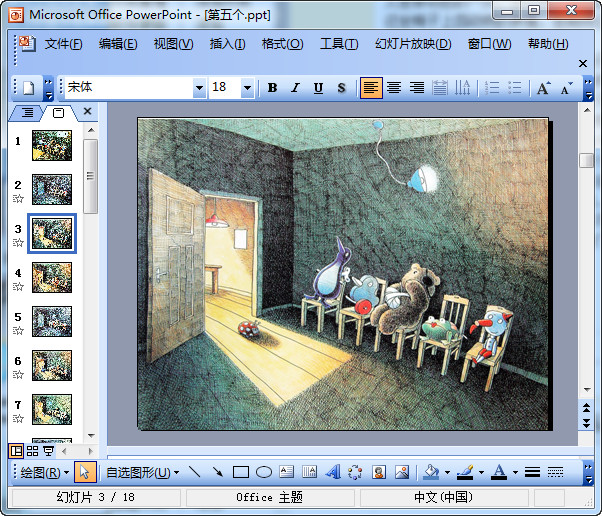Insert WordArt
The height and width of the screenshot is (516, 602).
tap(333, 473)
